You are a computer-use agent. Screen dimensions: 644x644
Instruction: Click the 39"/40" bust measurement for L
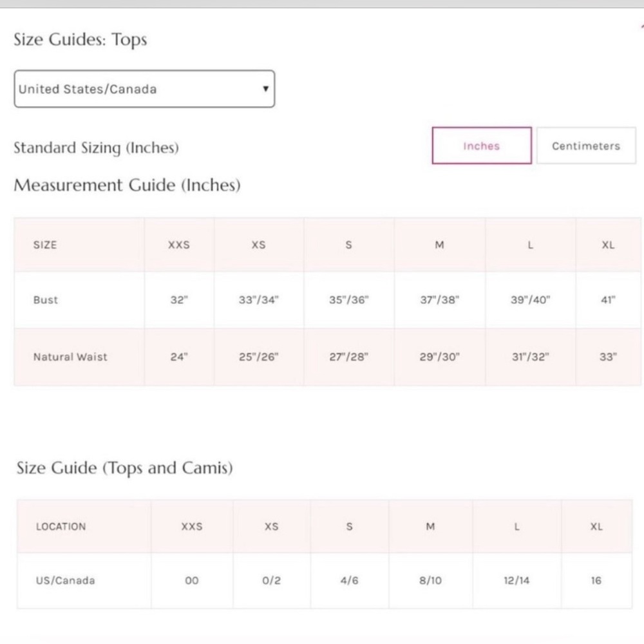point(530,300)
